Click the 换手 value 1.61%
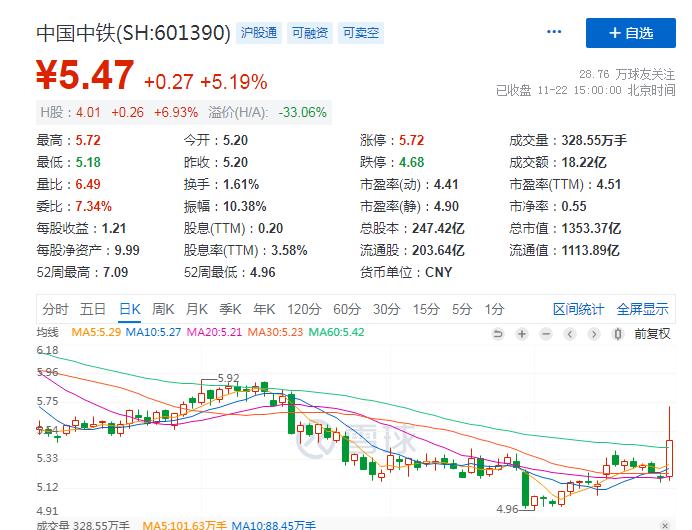The height and width of the screenshot is (530, 692). tap(241, 184)
